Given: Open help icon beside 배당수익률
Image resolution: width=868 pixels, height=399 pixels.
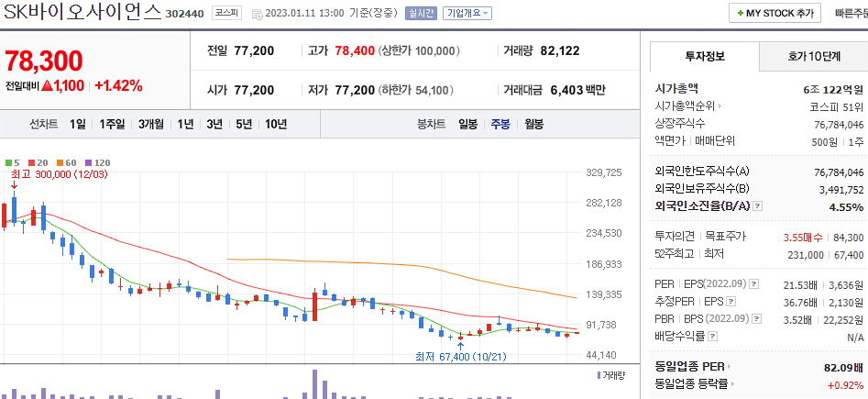Looking at the screenshot, I should (x=713, y=337).
